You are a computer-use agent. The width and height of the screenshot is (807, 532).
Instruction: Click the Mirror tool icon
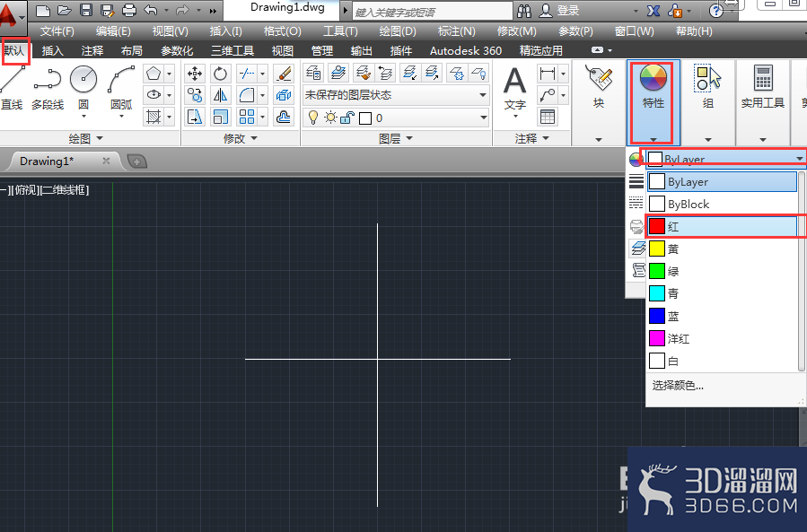coord(220,95)
